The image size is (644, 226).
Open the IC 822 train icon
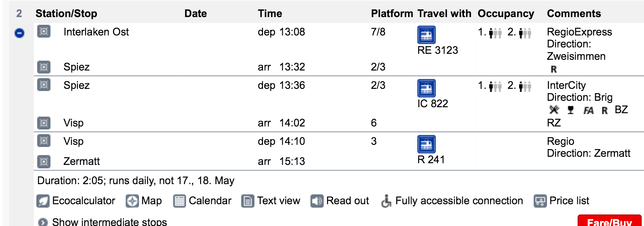tap(426, 88)
